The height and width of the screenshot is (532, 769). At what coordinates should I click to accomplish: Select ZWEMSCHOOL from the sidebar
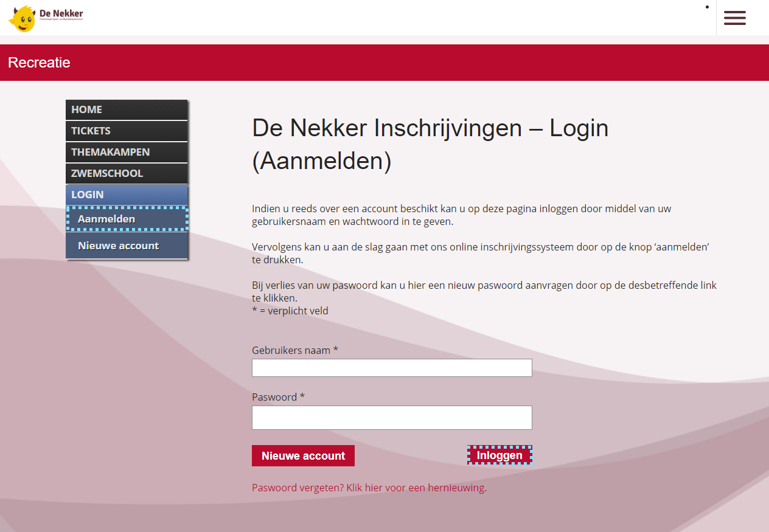(126, 173)
